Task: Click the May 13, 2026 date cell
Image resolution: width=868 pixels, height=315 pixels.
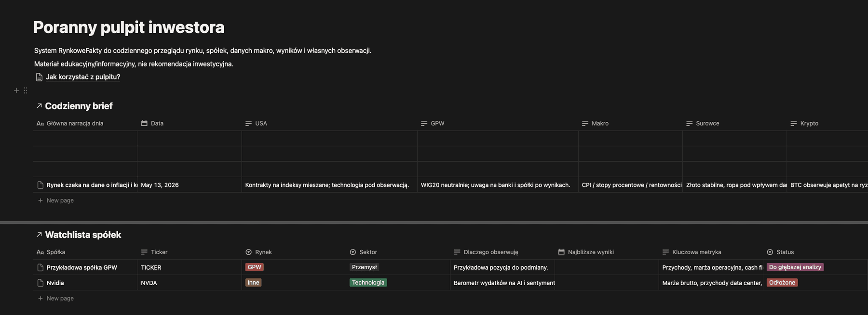Action: point(189,185)
